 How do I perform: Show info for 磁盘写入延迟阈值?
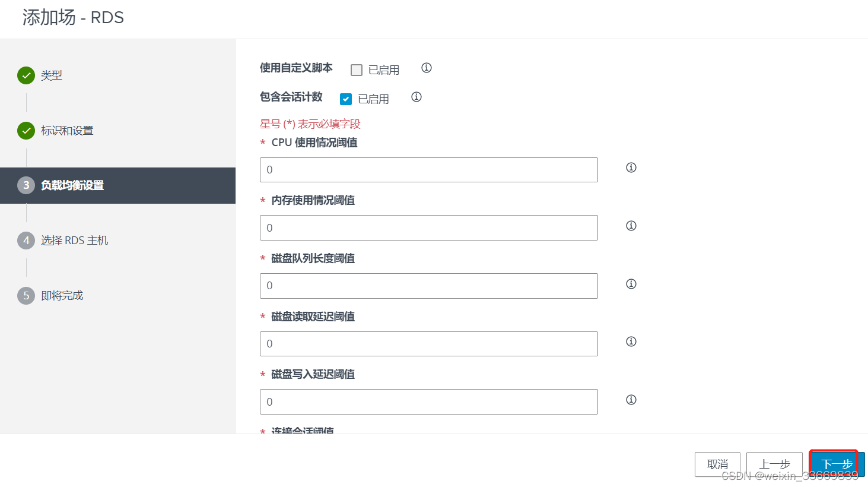631,400
